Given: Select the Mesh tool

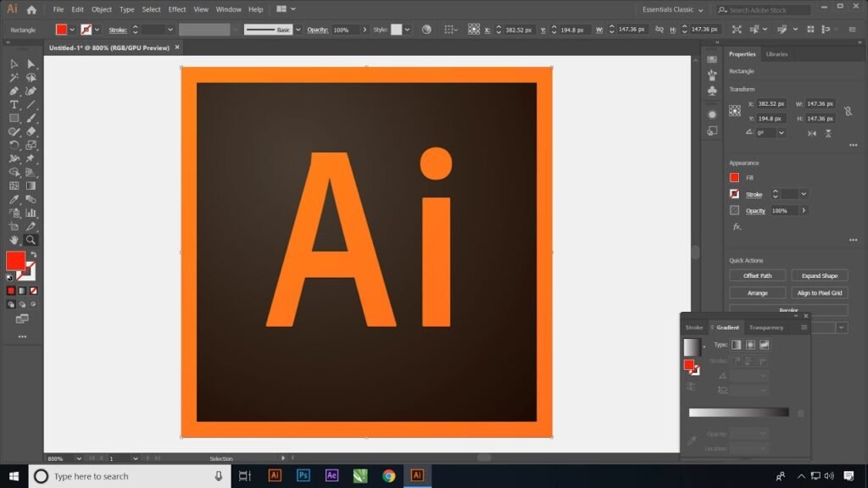Looking at the screenshot, I should point(14,186).
